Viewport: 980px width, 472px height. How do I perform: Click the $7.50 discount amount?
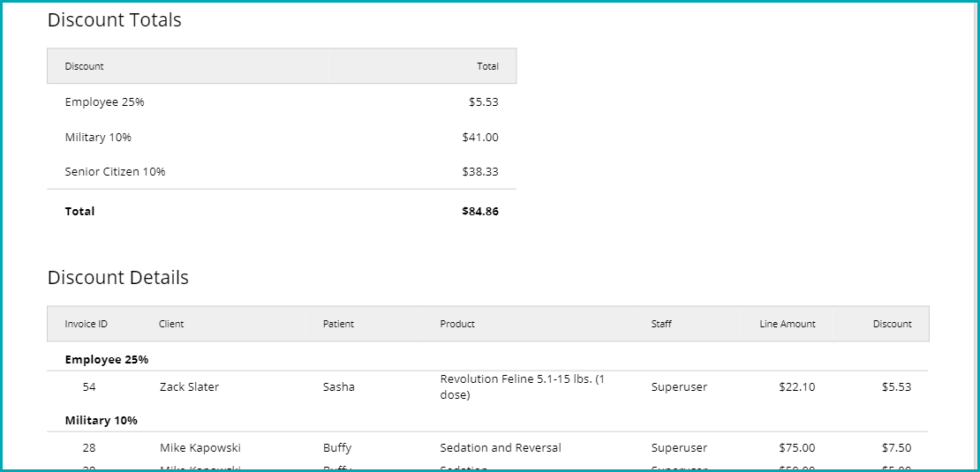coord(896,448)
